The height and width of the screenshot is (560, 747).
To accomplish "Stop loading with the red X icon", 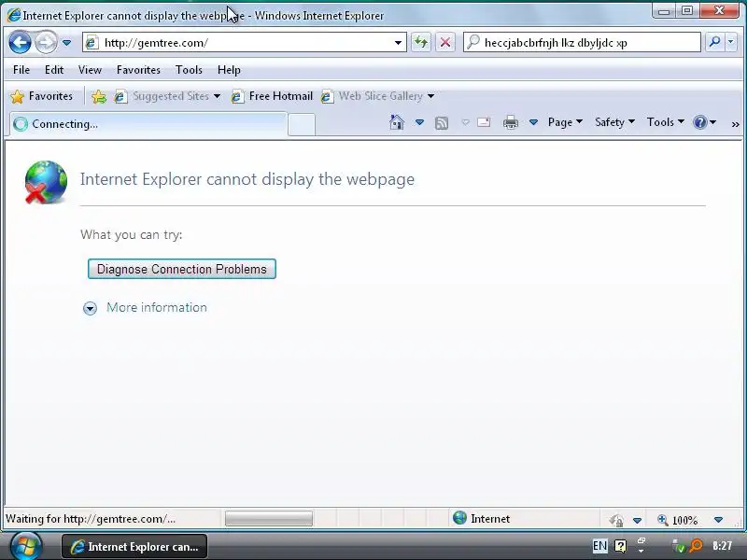I will tap(445, 42).
